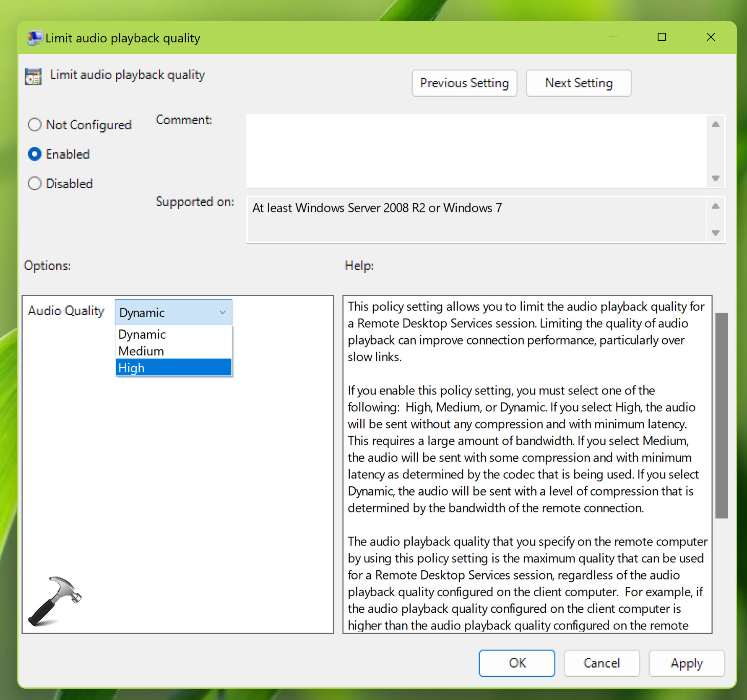Choose Medium from Audio Quality list
The height and width of the screenshot is (700, 747).
[173, 351]
